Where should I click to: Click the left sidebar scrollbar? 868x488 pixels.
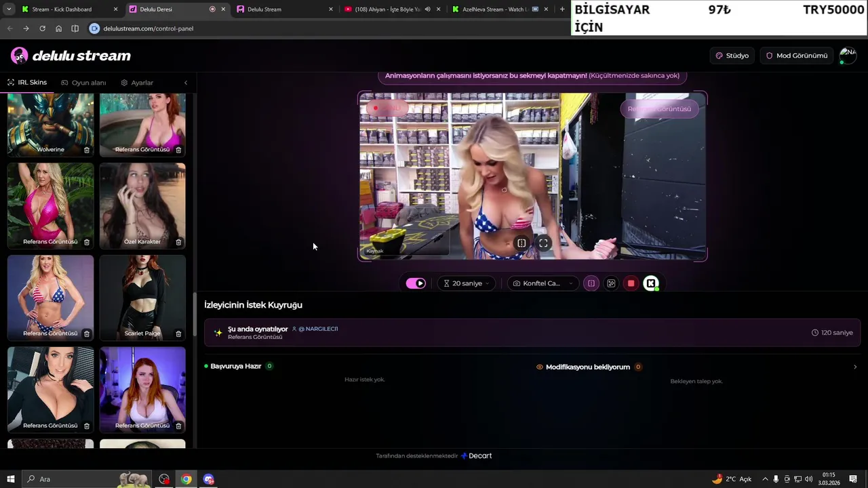194,315
